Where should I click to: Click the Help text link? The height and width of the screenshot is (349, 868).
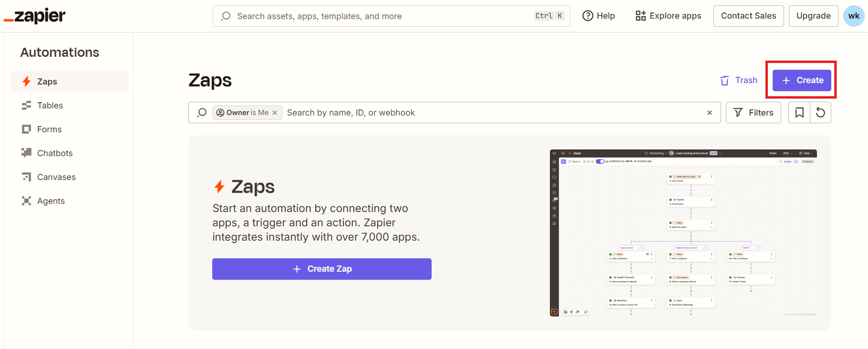606,16
